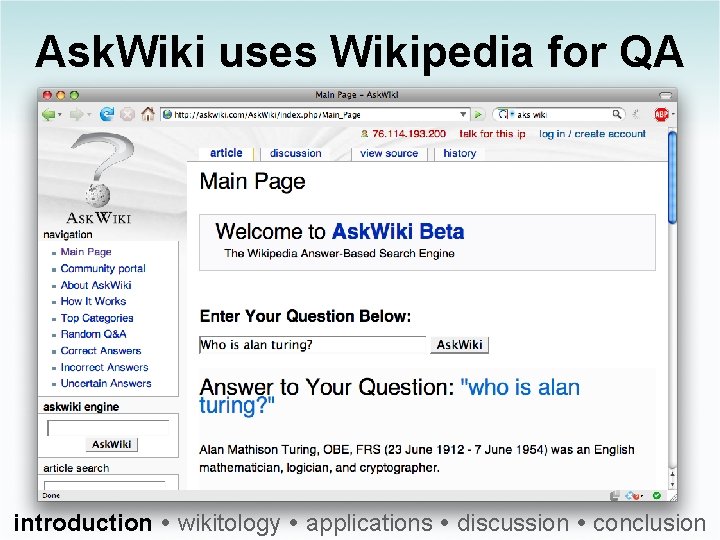Click the 'Main Page' heading text
This screenshot has height=540, width=720.
pos(253,181)
